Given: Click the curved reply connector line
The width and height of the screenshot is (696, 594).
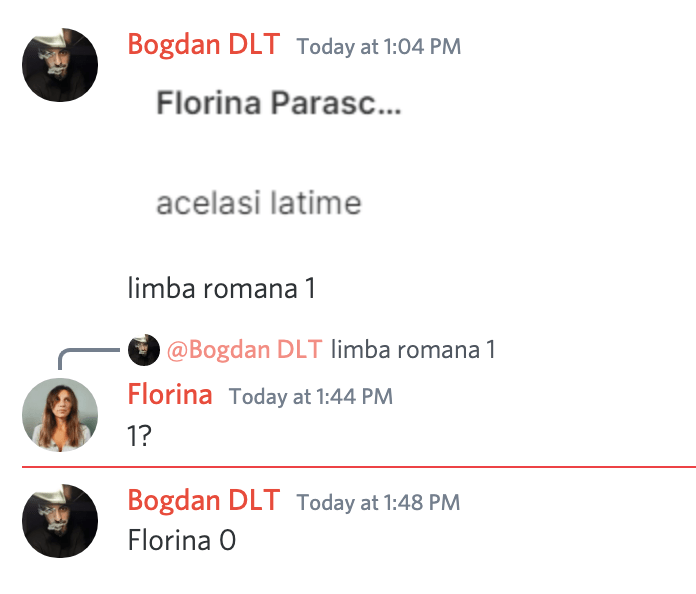Looking at the screenshot, I should click(x=80, y=354).
